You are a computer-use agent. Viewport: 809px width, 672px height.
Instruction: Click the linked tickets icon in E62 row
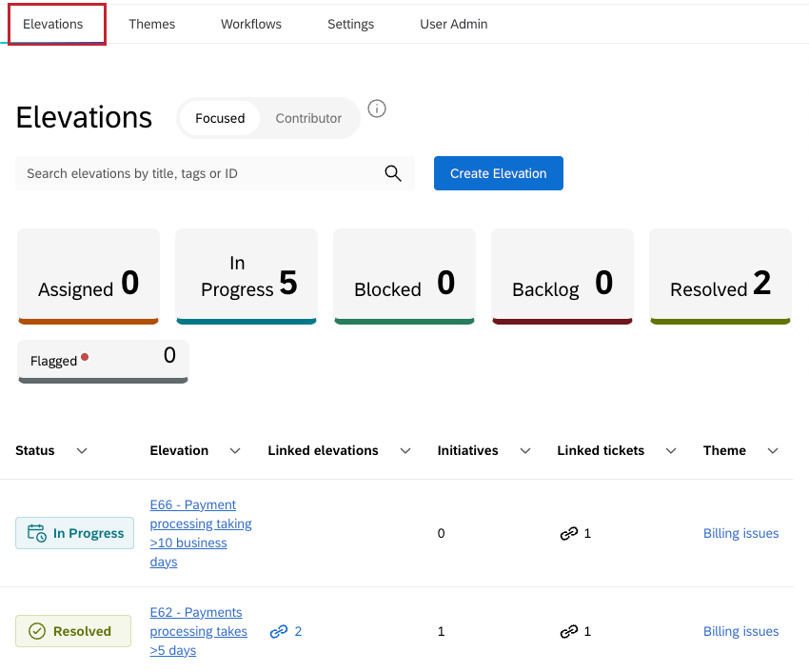pos(569,631)
